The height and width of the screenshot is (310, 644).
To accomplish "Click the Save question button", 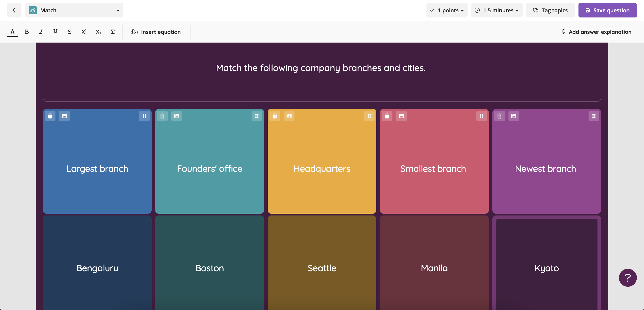I will click(x=607, y=10).
